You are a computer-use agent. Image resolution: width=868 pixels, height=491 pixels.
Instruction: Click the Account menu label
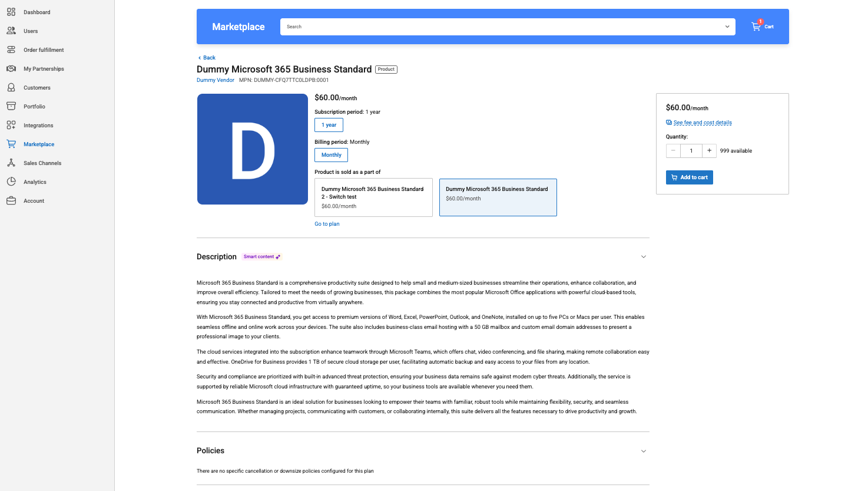pyautogui.click(x=34, y=200)
